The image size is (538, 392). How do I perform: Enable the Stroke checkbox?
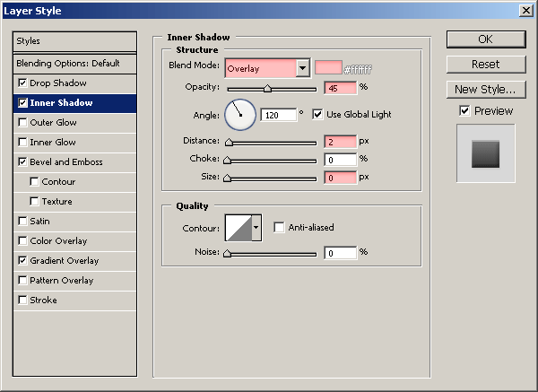click(22, 300)
